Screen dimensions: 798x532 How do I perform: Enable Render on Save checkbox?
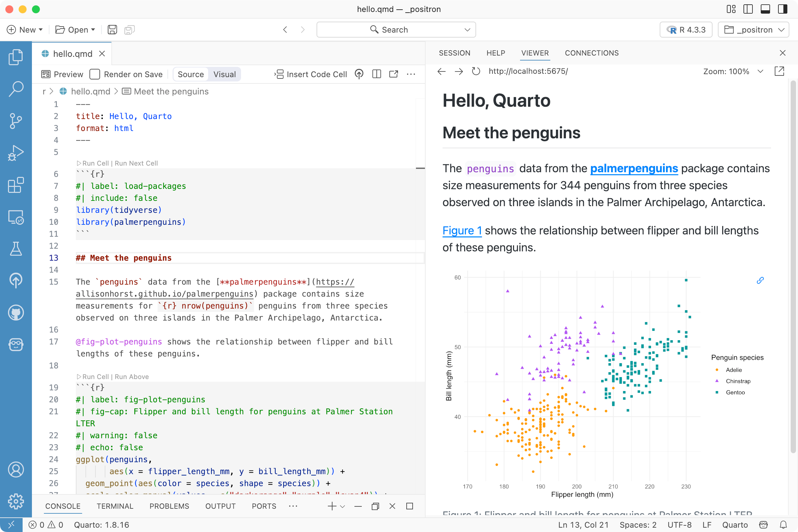[95, 74]
